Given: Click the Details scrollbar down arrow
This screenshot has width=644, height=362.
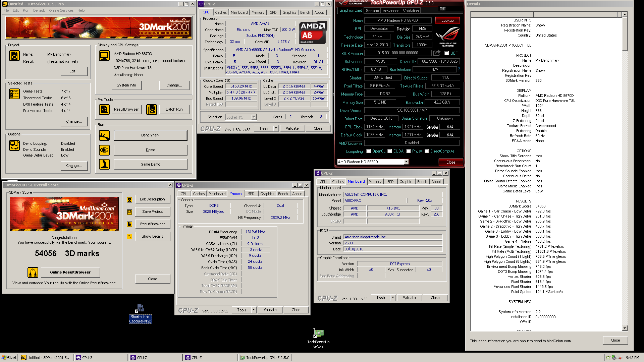Looking at the screenshot, I should pos(625,328).
